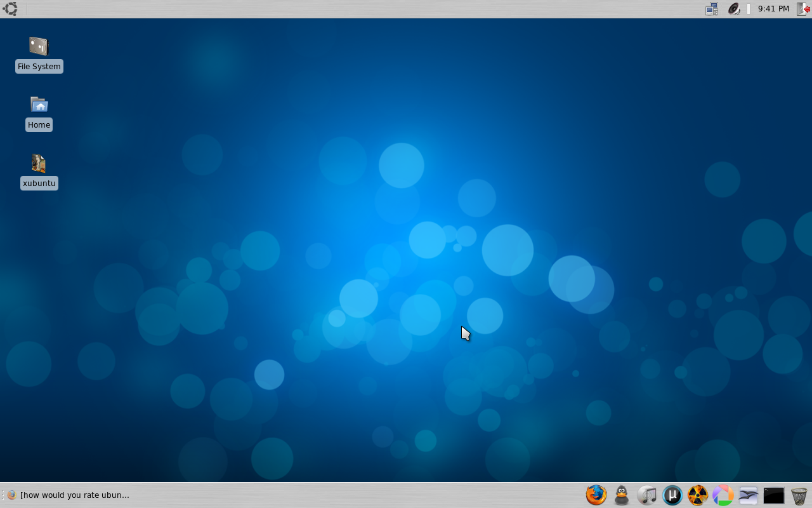Click the volume level bar in tray
812x508 pixels.
(749, 9)
